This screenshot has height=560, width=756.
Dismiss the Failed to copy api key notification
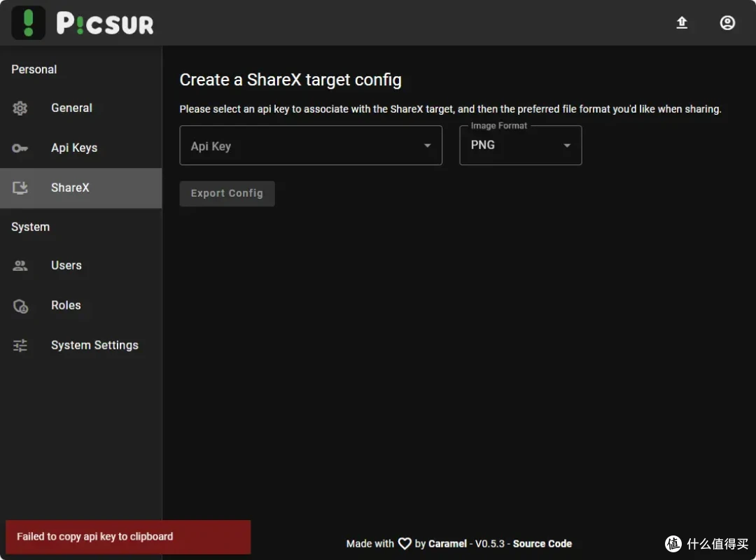[x=128, y=537]
